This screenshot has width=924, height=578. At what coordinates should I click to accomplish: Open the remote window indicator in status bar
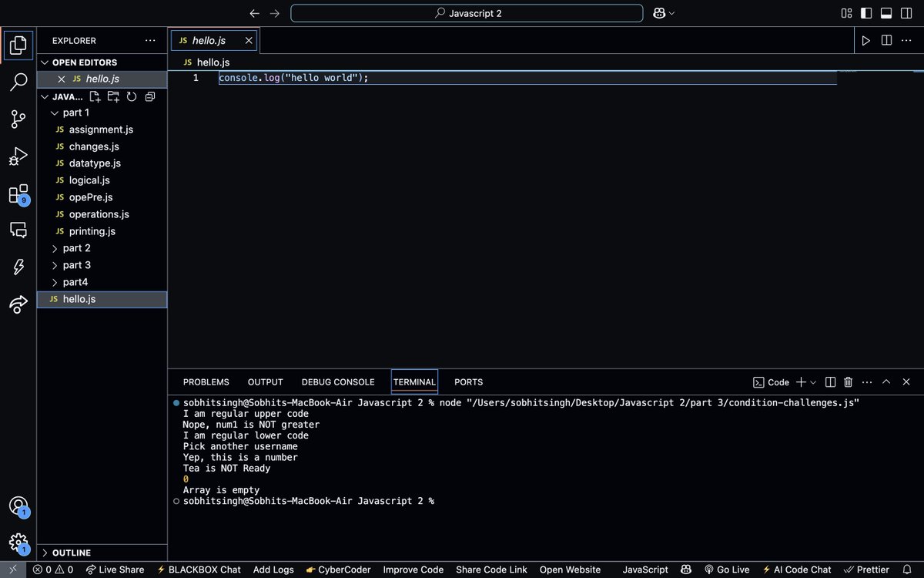(12, 570)
